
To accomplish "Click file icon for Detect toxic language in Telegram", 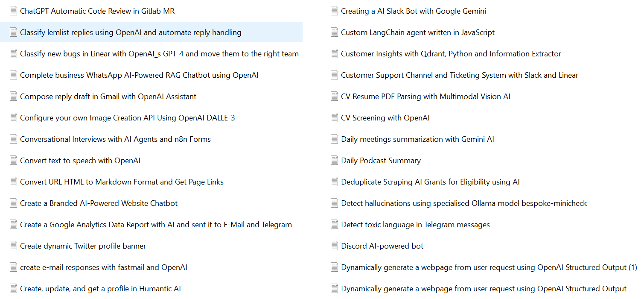I will tap(334, 225).
